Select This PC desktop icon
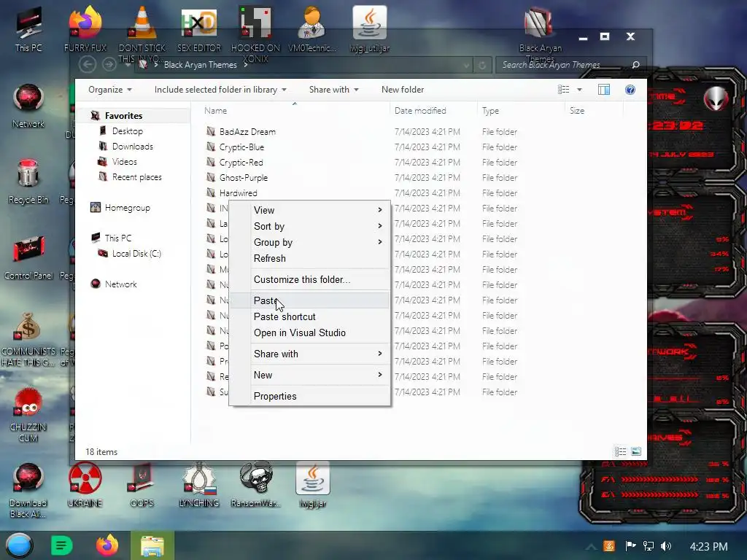This screenshot has width=747, height=560. 28,29
